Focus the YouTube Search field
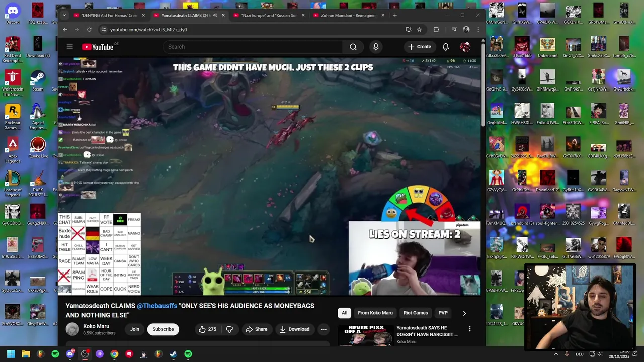The width and height of the screenshot is (644, 362). [x=253, y=47]
